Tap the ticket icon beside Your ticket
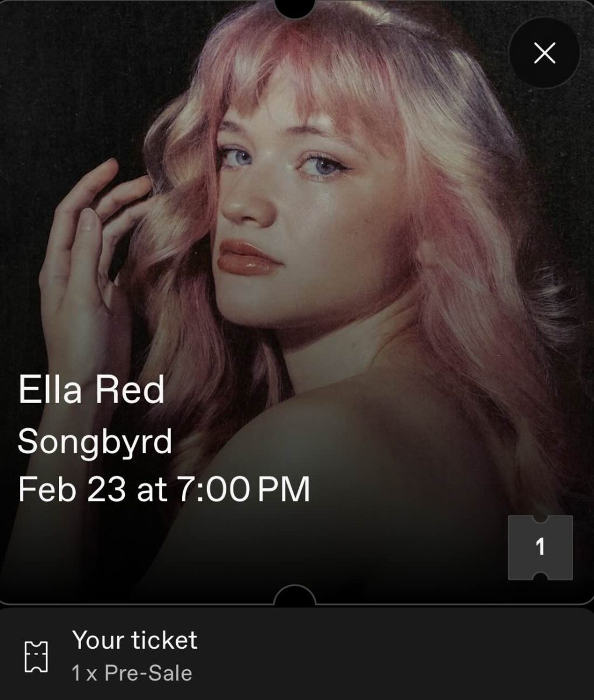This screenshot has height=700, width=594. coord(36,656)
